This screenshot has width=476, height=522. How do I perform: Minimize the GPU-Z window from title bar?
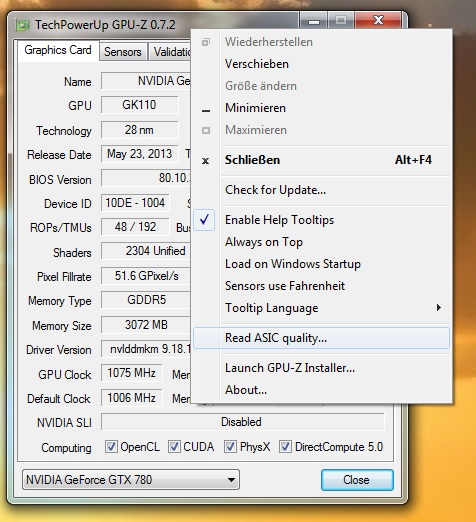tap(313, 21)
